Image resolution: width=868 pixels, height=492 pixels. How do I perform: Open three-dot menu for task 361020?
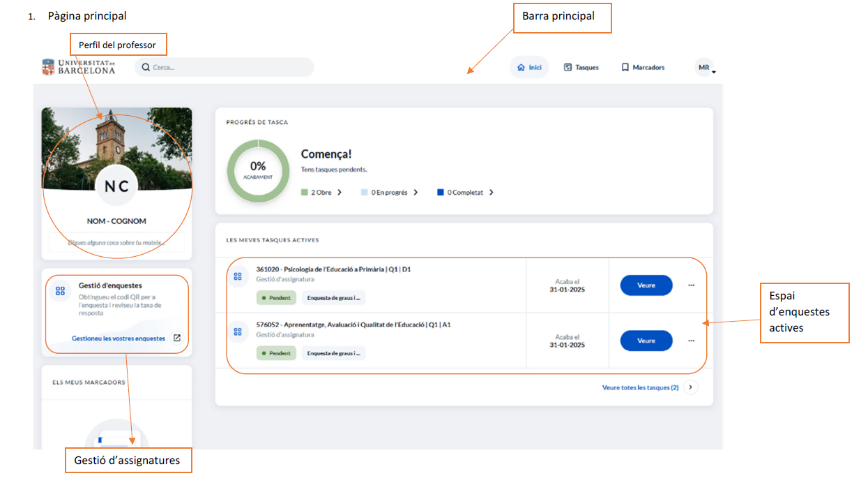point(691,285)
